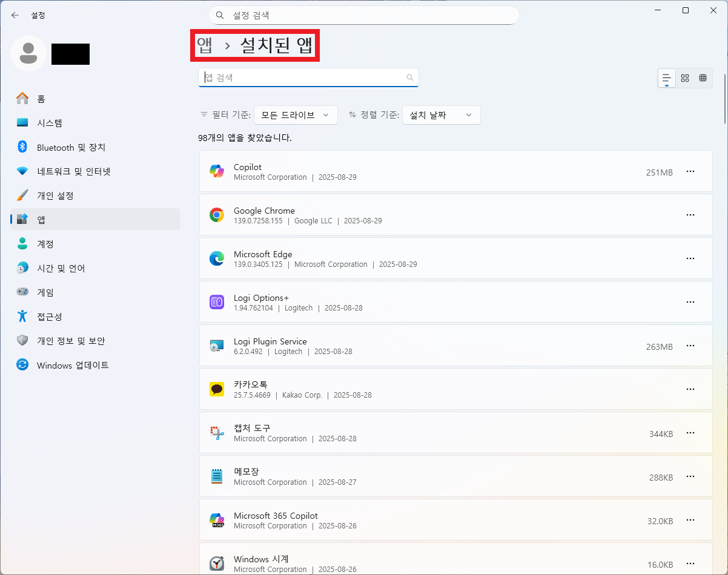This screenshot has width=728, height=575.
Task: Click the Windows 시계 app icon
Action: (x=217, y=563)
